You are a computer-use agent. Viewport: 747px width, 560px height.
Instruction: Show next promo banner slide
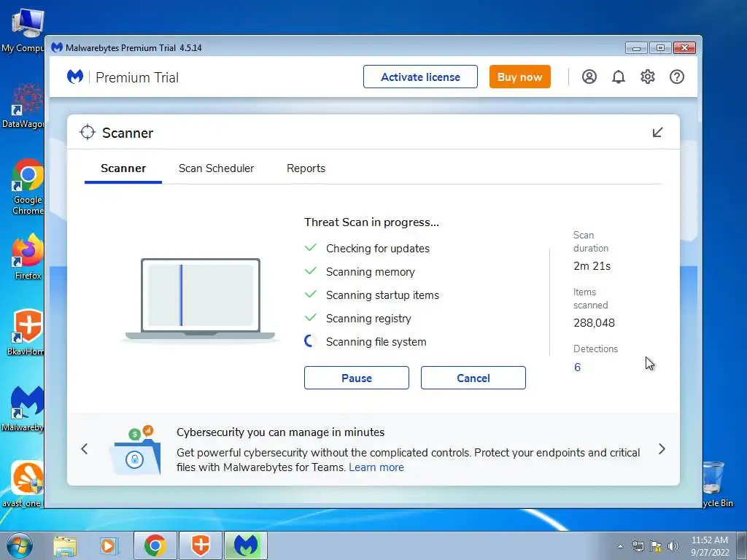(662, 449)
